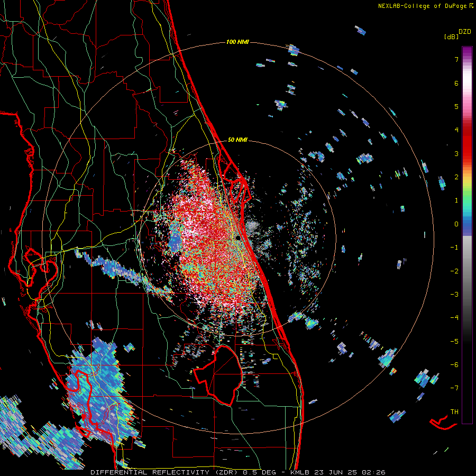Click the 50 NMI range ring label
Image resolution: width=476 pixels, height=476 pixels.
click(237, 140)
